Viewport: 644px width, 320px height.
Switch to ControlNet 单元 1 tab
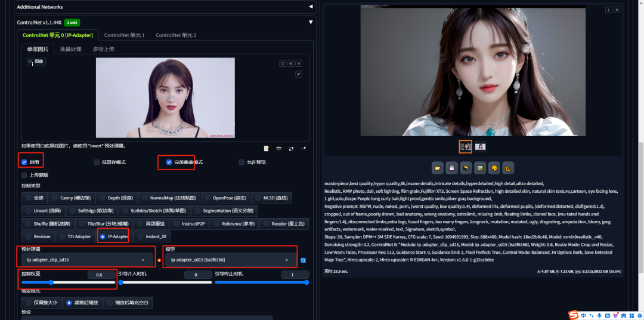click(125, 35)
